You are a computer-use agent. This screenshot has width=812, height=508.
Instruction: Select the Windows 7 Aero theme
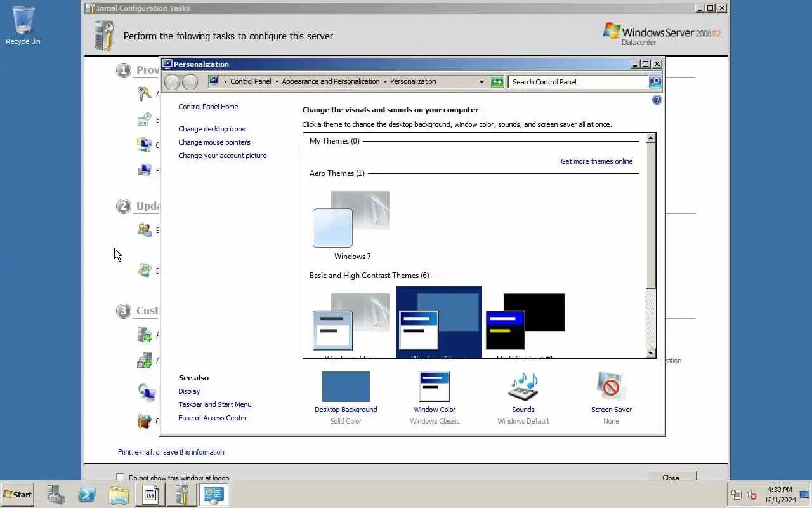(x=352, y=225)
